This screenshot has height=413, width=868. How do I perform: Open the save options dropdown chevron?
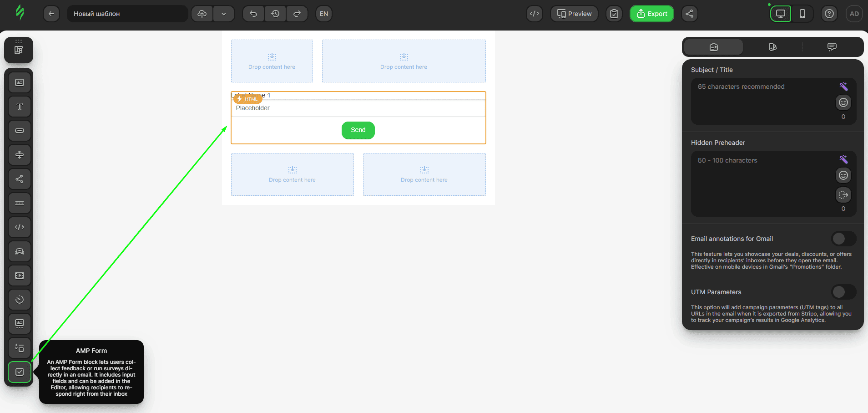click(224, 14)
